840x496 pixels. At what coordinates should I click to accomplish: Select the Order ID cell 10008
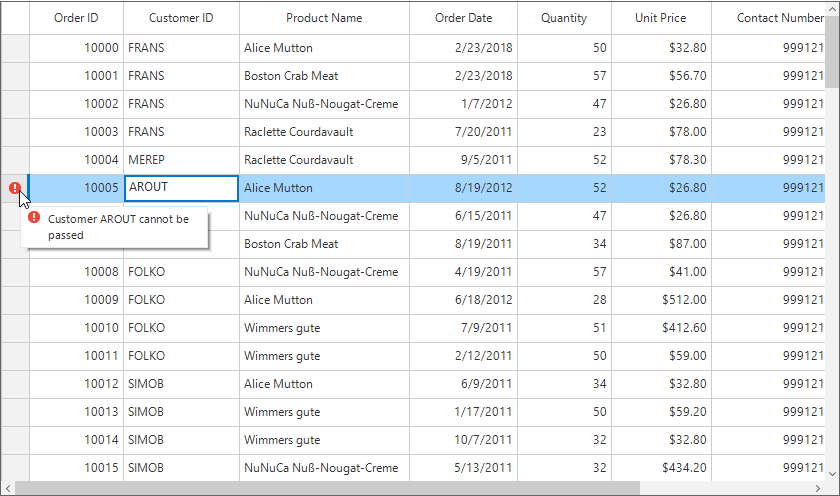(77, 272)
